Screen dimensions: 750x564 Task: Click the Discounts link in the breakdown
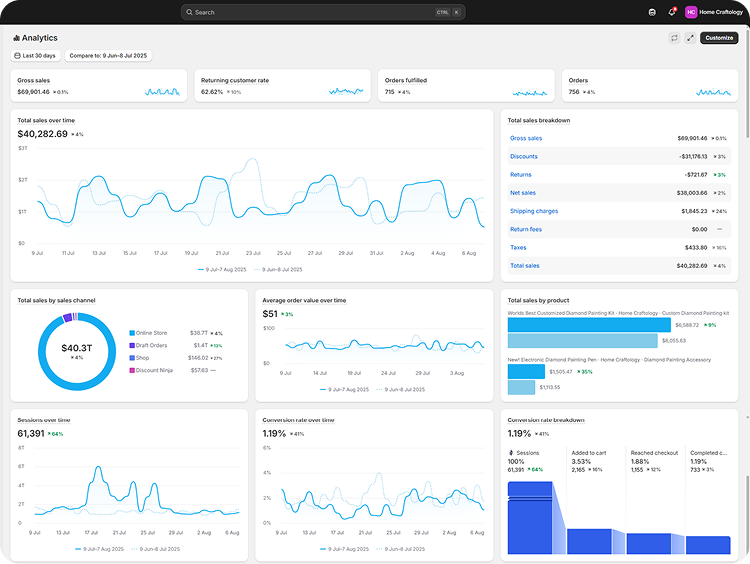(x=523, y=156)
